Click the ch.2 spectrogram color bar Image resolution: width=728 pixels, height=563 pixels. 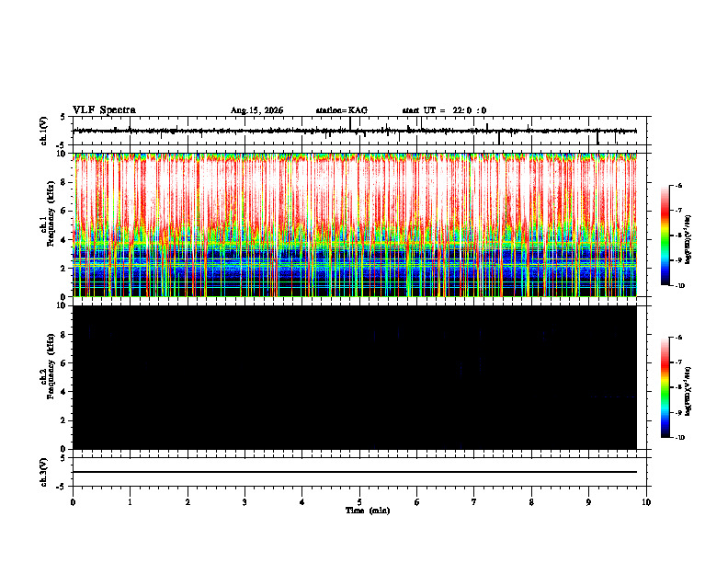665,387
